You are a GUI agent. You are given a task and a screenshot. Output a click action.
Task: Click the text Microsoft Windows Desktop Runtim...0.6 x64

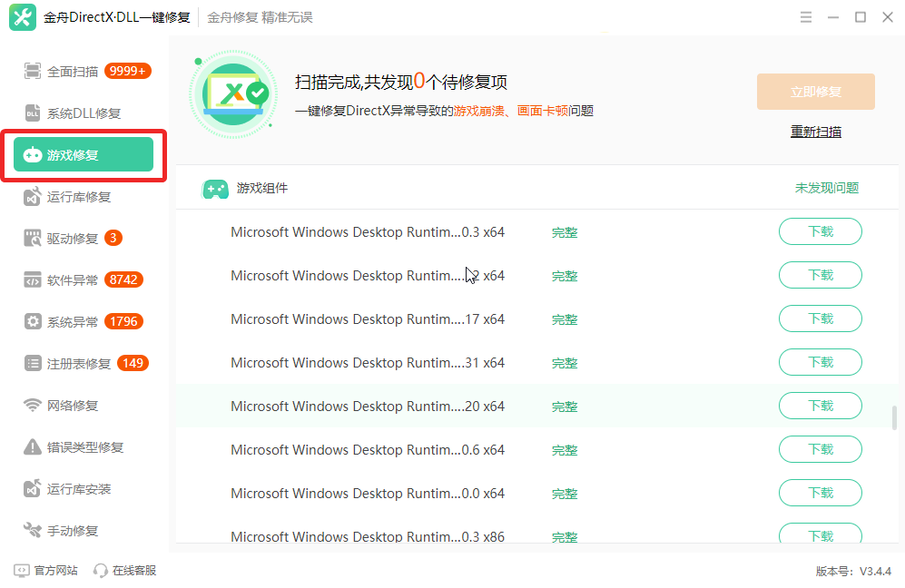[x=368, y=449]
